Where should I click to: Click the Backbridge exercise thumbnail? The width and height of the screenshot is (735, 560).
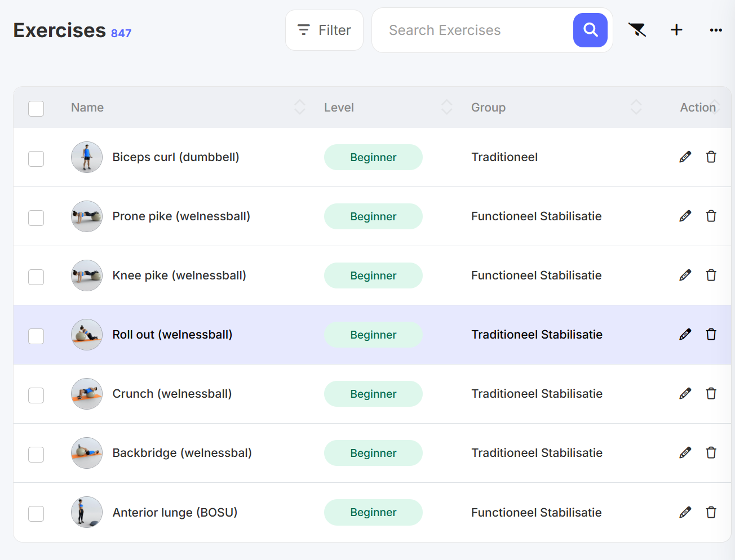click(x=87, y=453)
